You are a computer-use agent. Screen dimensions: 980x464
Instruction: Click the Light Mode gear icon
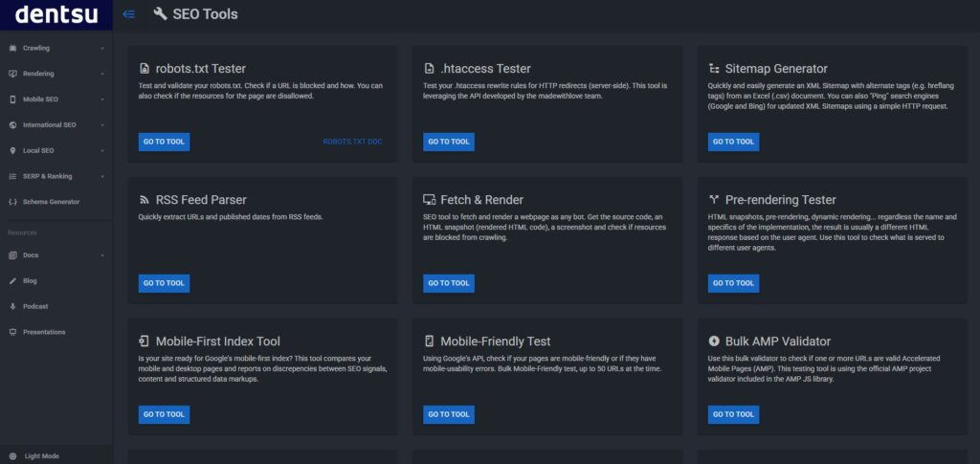click(x=13, y=456)
